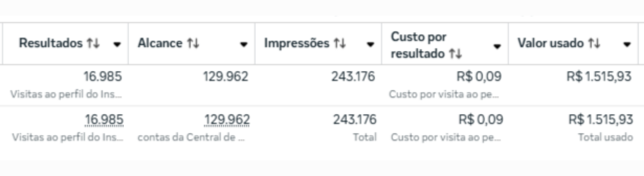This screenshot has height=176, width=644.
Task: Click the Custo por resultado sort arrows
Action: click(455, 54)
